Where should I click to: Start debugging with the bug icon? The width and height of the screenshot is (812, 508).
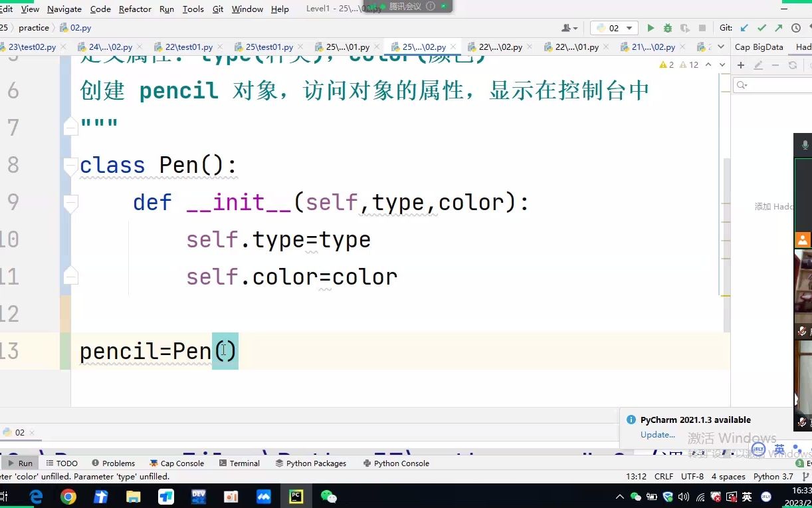(x=668, y=28)
